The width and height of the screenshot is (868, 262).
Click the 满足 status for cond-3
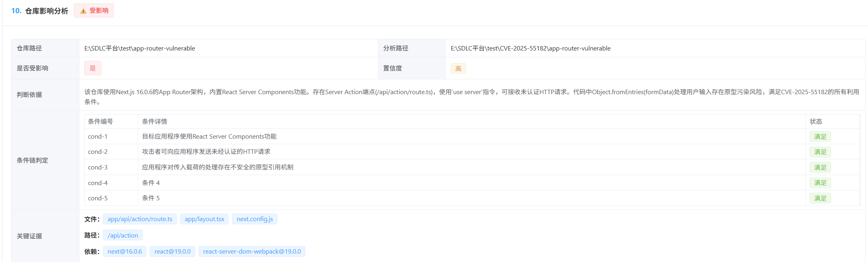(x=820, y=167)
